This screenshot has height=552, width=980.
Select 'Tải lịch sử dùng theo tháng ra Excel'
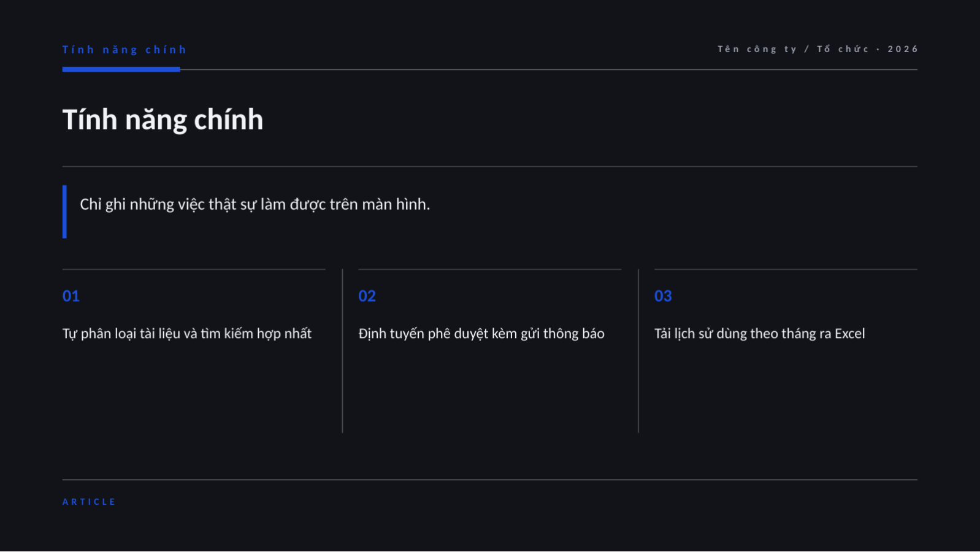pyautogui.click(x=760, y=334)
